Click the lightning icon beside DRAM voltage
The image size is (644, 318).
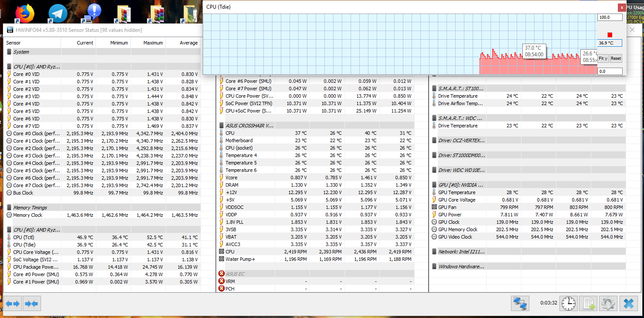pyautogui.click(x=221, y=185)
